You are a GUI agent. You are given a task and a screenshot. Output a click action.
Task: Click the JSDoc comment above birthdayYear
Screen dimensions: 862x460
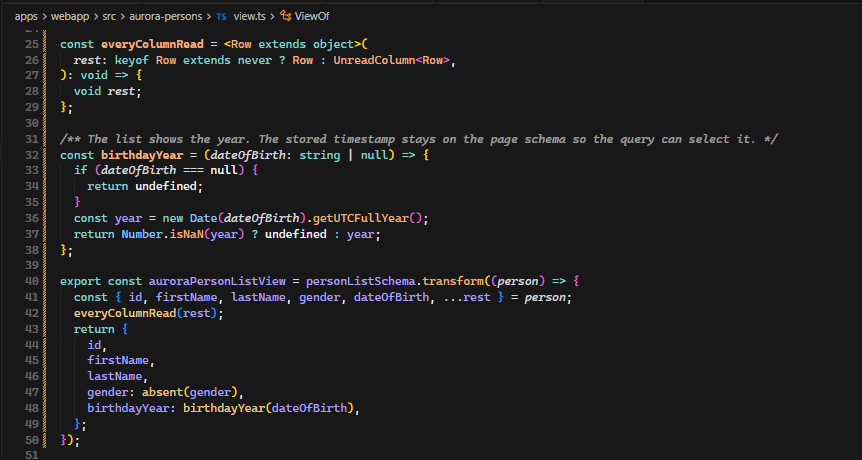coord(419,139)
